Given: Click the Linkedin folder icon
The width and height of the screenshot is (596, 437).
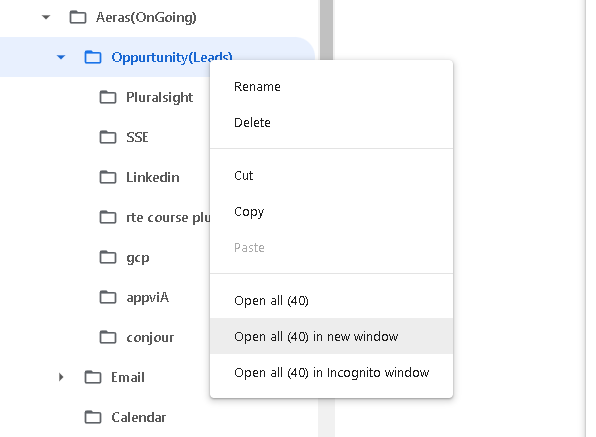Looking at the screenshot, I should coord(108,177).
